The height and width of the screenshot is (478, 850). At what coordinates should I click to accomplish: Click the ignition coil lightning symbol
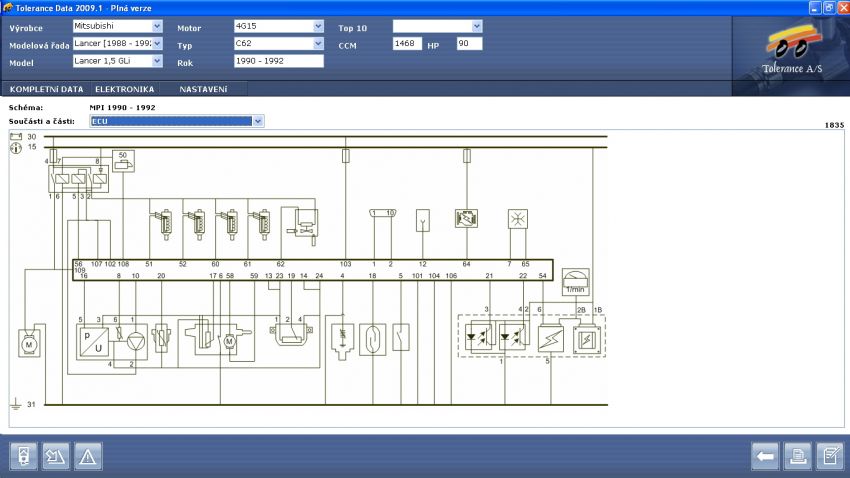(x=551, y=339)
